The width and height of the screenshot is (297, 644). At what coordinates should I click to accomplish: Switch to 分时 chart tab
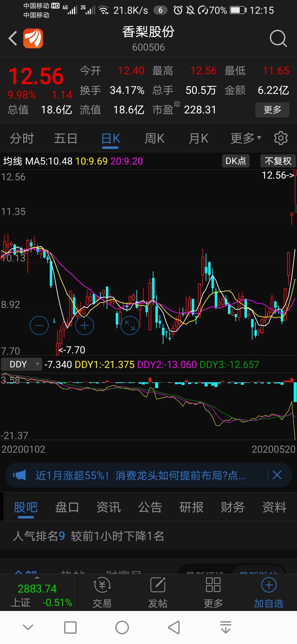[22, 138]
